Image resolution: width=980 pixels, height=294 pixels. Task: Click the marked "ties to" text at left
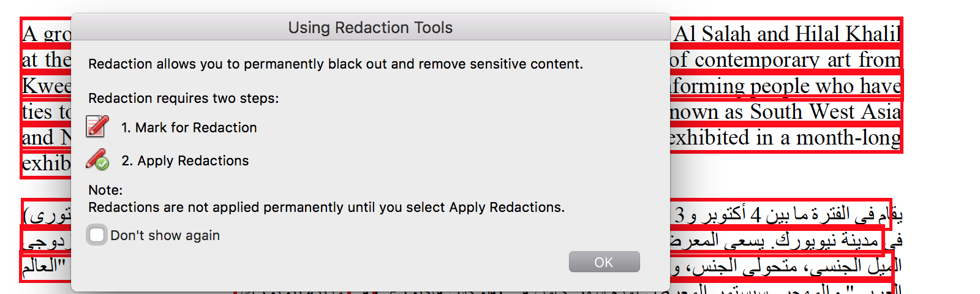[x=47, y=112]
